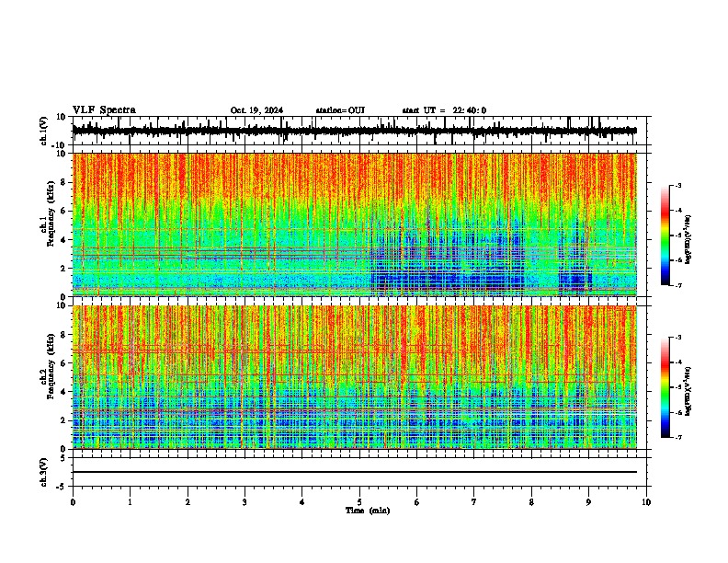Click the ch.1(V) waveform axis label

point(44,131)
